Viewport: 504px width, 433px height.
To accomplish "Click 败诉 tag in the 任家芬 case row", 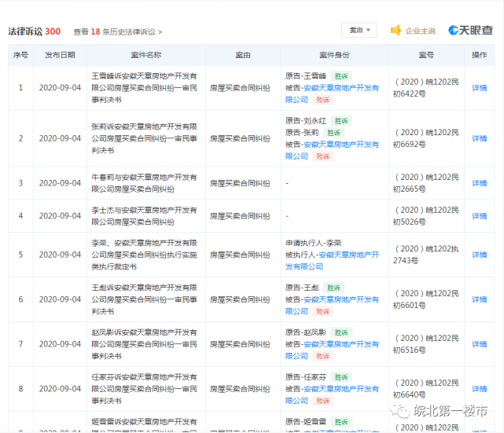I will tap(322, 401).
